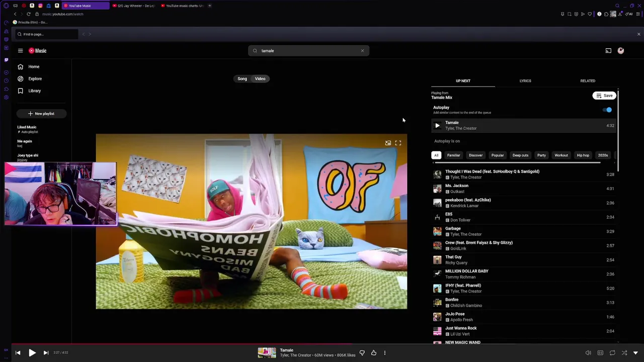Reload the page
This screenshot has height=362, width=644.
[28, 14]
